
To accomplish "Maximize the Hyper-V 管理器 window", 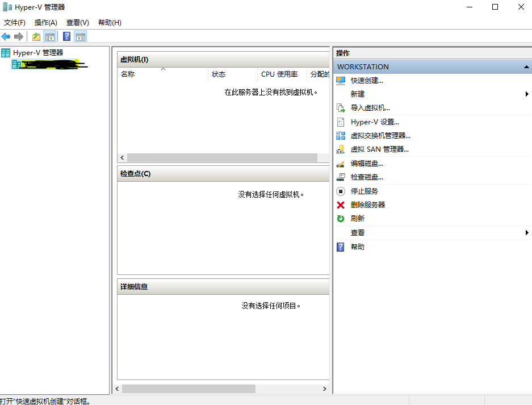I will (495, 7).
